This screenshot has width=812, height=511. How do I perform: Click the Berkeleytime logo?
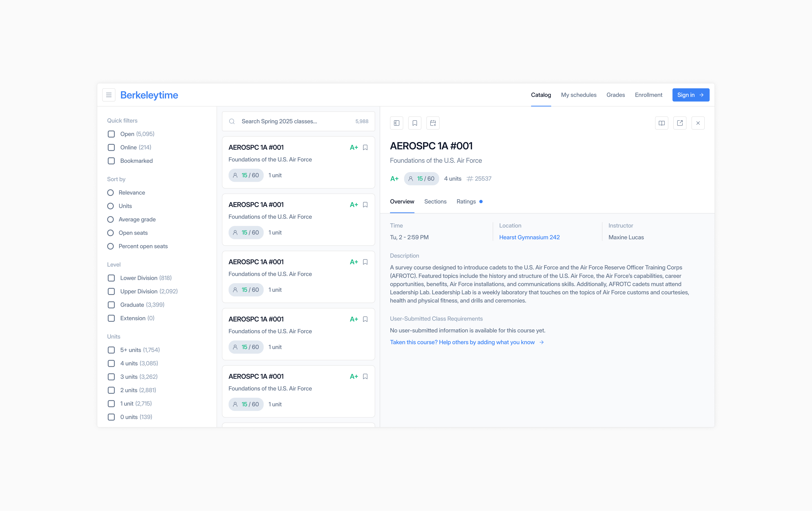point(149,95)
